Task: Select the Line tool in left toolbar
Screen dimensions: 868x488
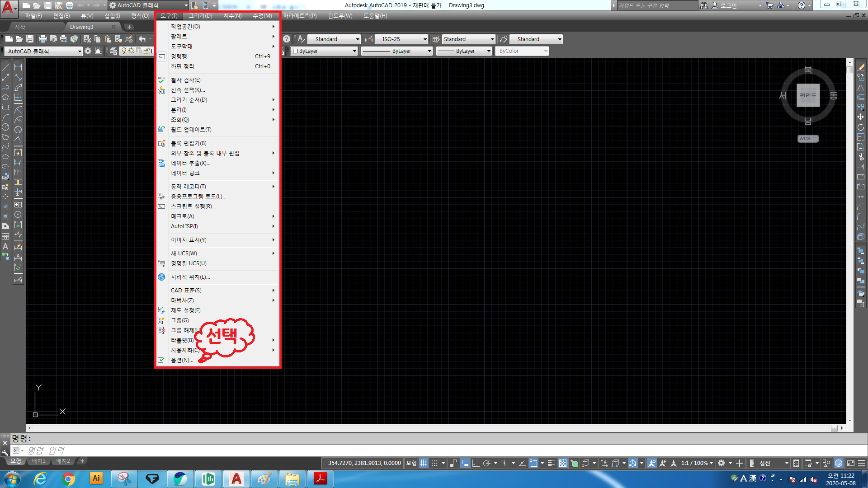Action: (5, 67)
